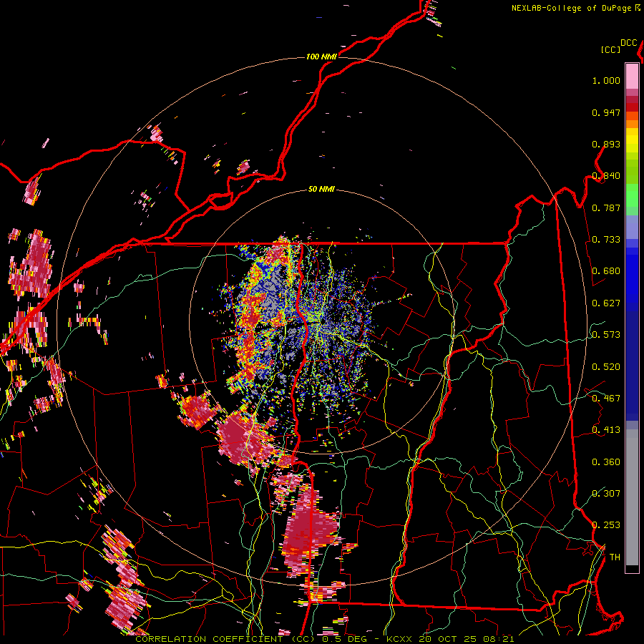This screenshot has width=644, height=644.
Task: Click "0.5 DEG" in the bottom caption
Action: coord(345,639)
